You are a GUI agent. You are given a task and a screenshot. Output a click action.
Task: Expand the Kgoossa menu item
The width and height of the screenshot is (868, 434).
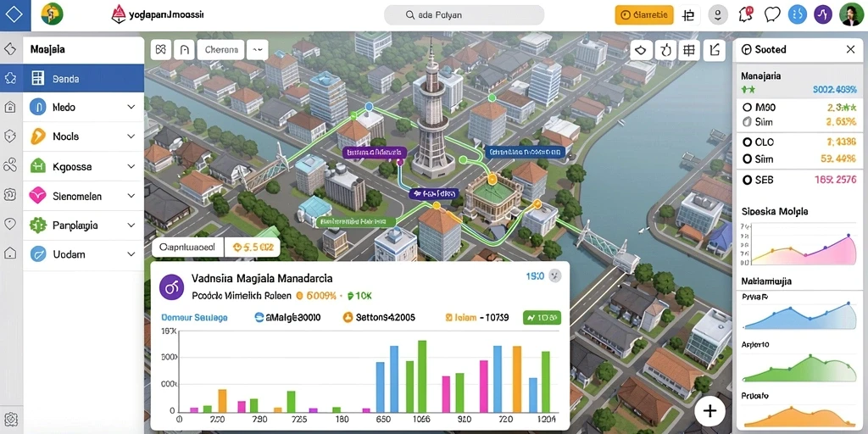coord(83,166)
